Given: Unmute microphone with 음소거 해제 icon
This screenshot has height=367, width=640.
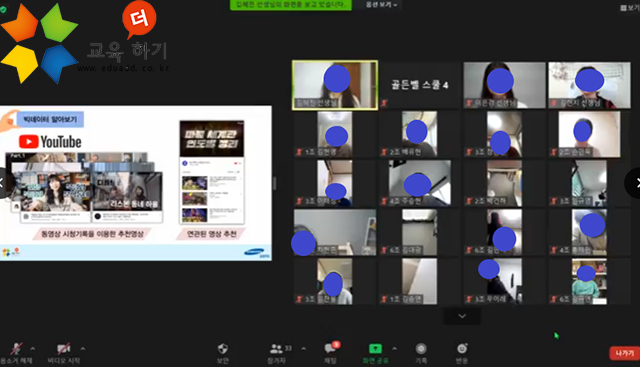Looking at the screenshot, I should (16, 349).
